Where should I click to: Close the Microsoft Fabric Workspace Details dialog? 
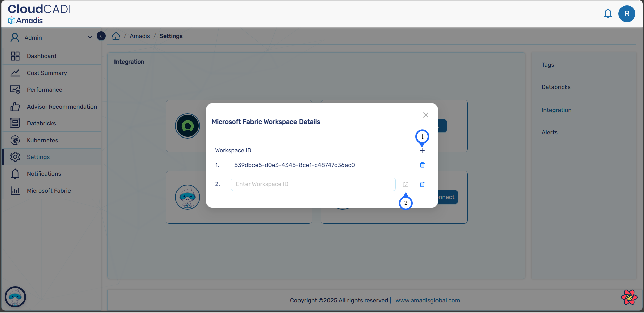click(x=425, y=115)
